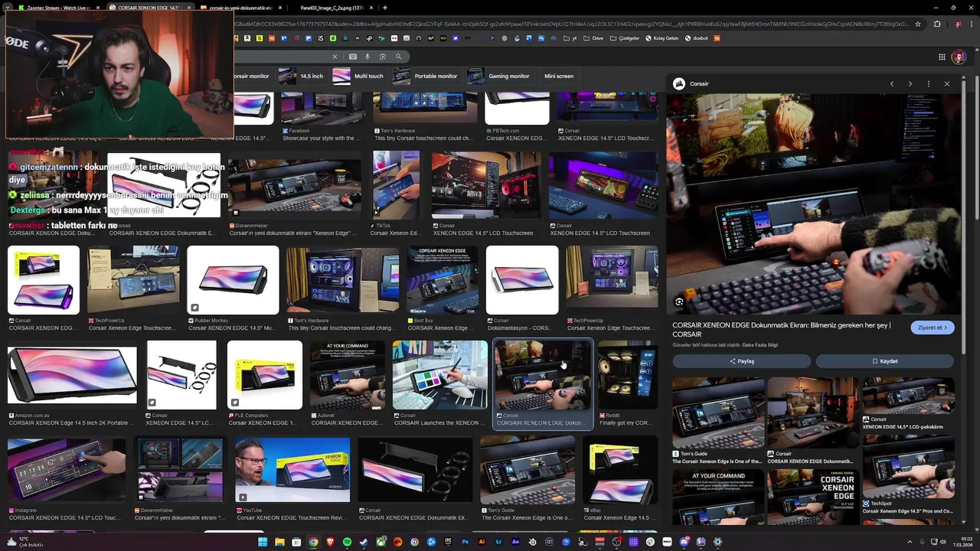Filter results by Multi touch chip

click(x=358, y=76)
